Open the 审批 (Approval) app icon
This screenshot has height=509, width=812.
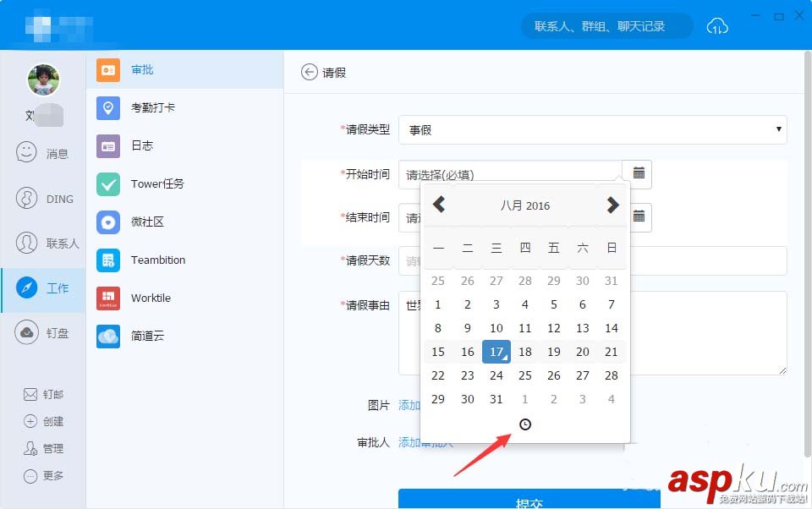click(x=108, y=70)
